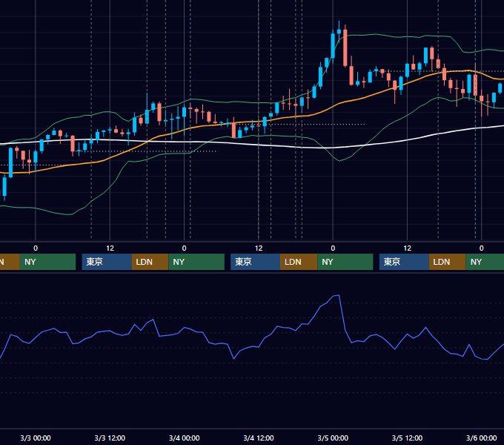Select the LDN block following 3/3 12:00 東京 session
This screenshot has width=504, height=445.
pyautogui.click(x=150, y=262)
